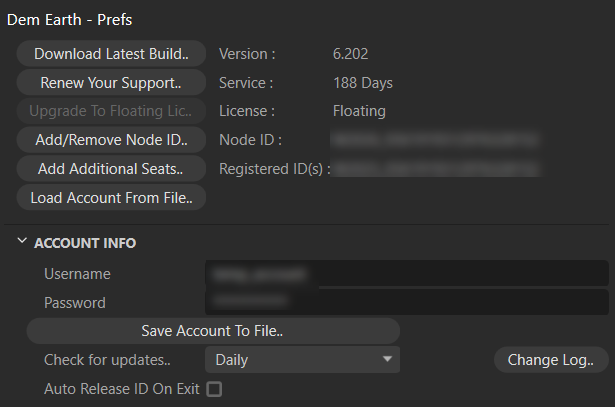Select the license value Floating
The width and height of the screenshot is (615, 407).
pos(359,111)
